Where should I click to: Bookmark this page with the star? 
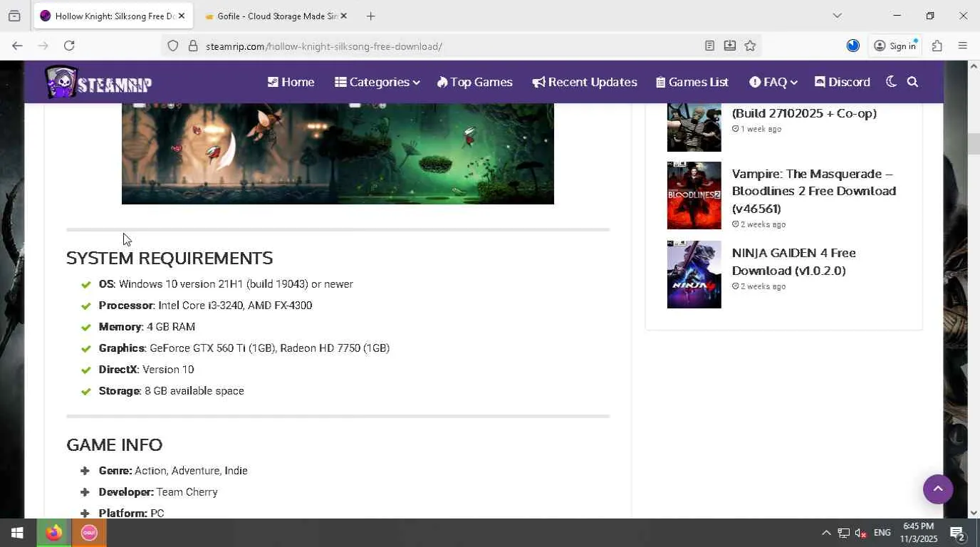[x=750, y=46]
